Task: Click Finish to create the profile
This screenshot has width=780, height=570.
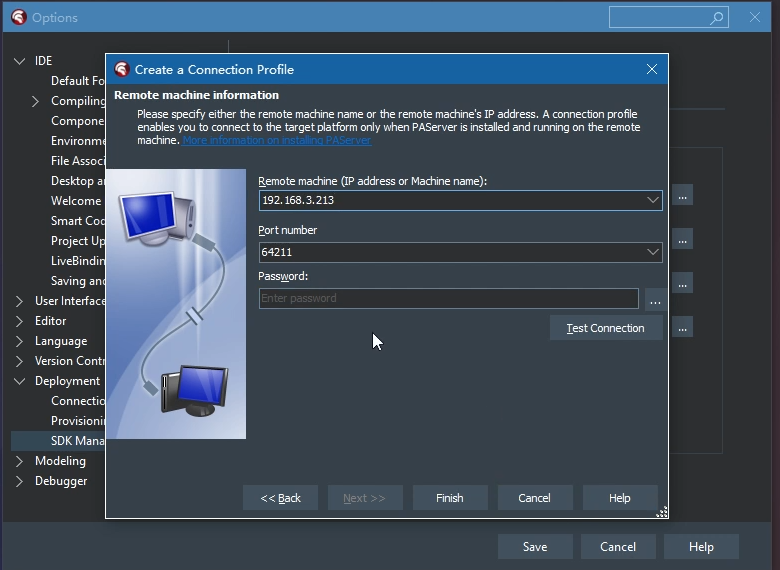Action: [x=450, y=498]
